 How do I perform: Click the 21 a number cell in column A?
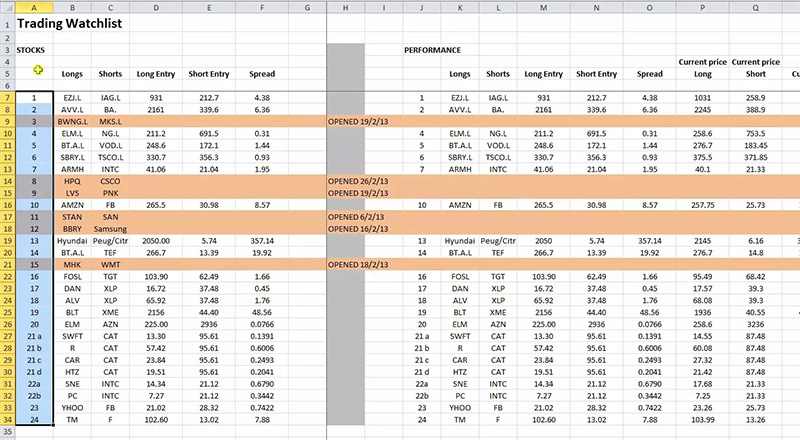pyautogui.click(x=34, y=336)
